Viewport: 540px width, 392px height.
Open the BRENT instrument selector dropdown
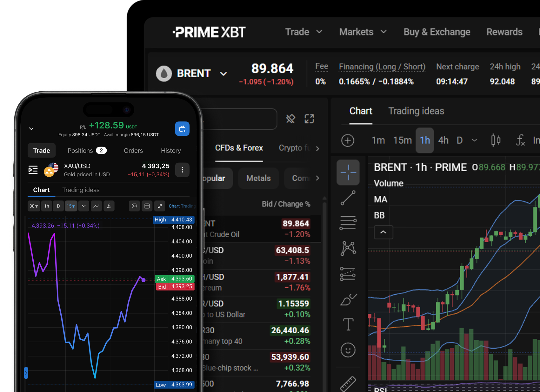click(223, 74)
